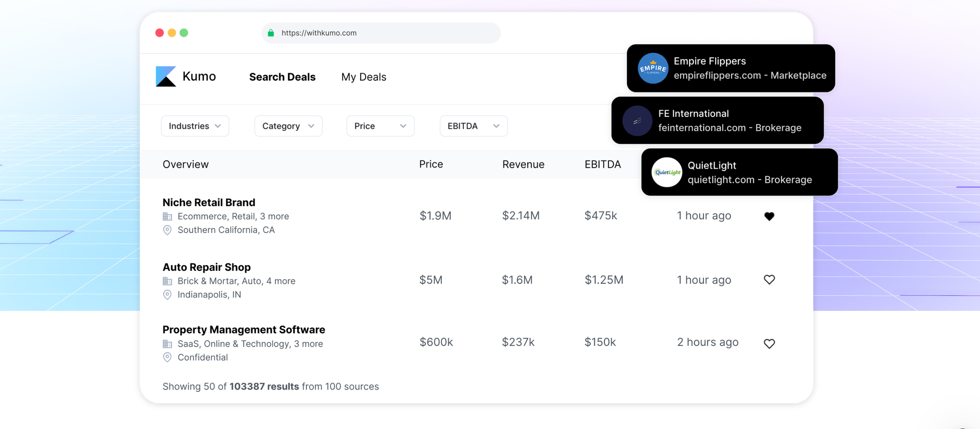
Task: Click the 103387 results count text
Action: point(264,386)
